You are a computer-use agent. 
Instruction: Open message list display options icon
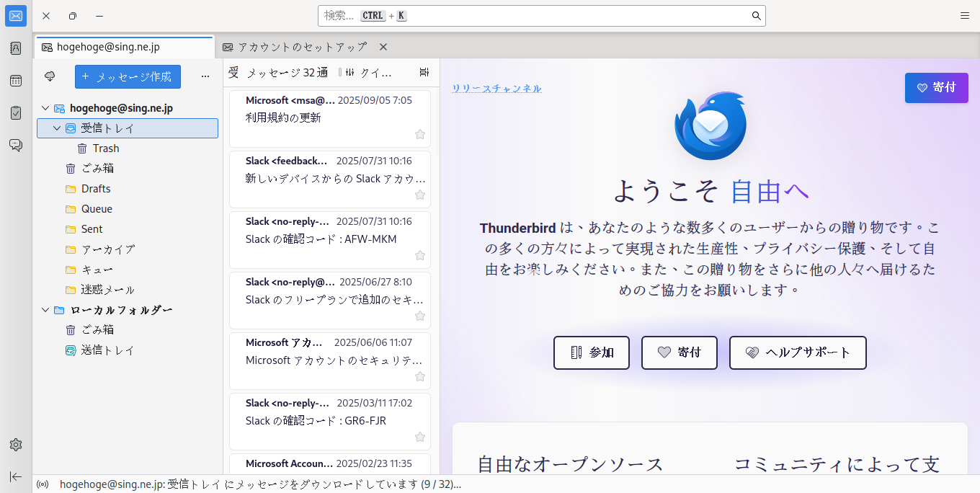coord(424,72)
